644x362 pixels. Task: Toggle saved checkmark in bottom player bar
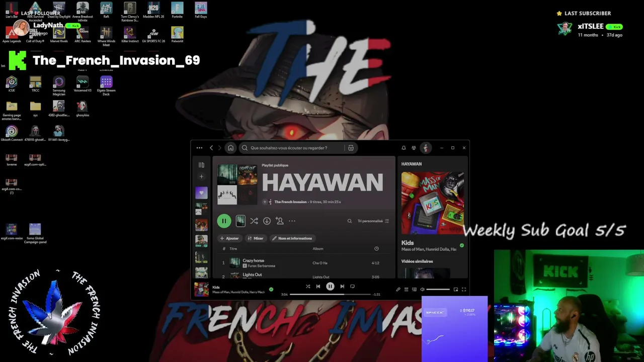pos(271,289)
